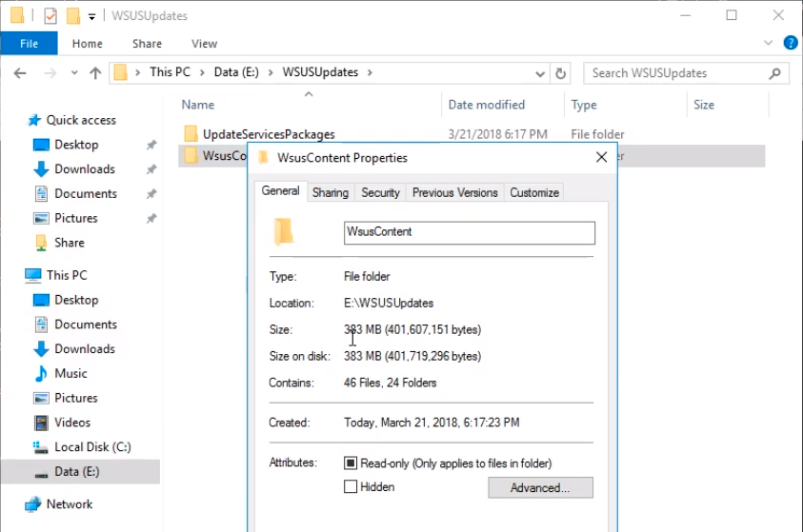Open Network in navigation pane
Screen dimensions: 803x532
tap(70, 504)
